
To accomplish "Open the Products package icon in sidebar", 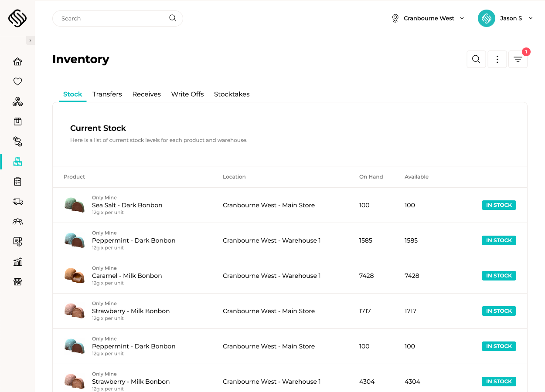I will click(17, 122).
